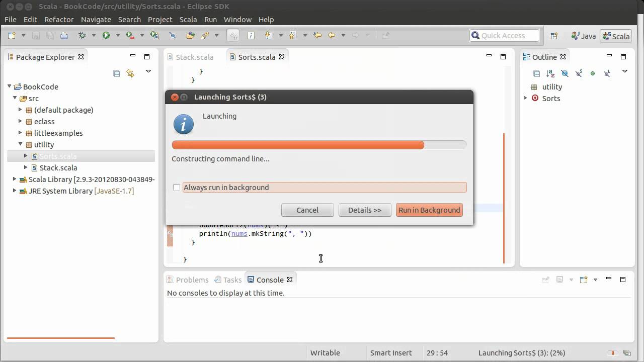
Task: Close the Launching Sorts$ dialog
Action: click(x=175, y=97)
